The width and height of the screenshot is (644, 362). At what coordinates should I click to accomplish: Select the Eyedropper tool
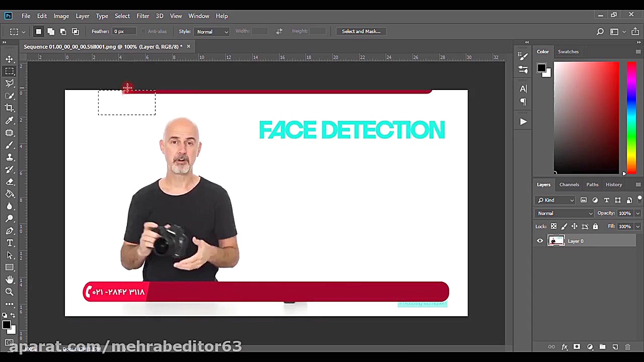(10, 120)
